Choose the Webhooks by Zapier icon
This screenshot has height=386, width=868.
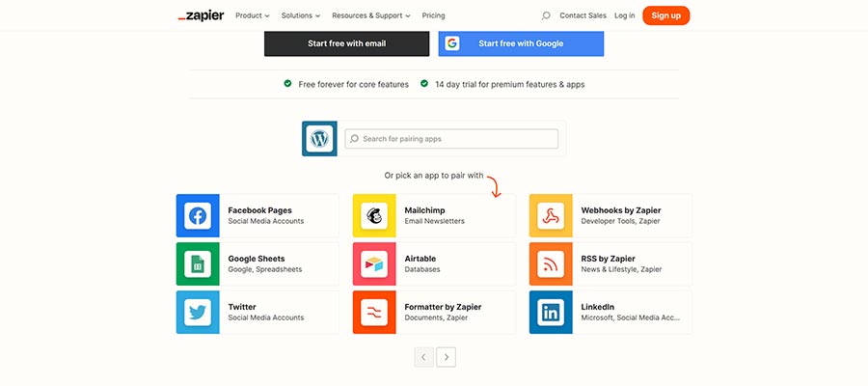(x=551, y=215)
